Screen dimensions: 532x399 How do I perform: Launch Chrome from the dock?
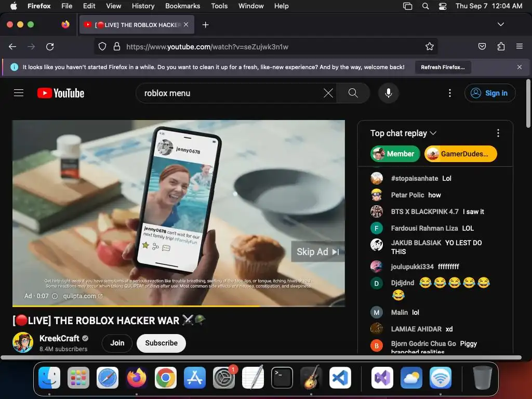pos(166,378)
